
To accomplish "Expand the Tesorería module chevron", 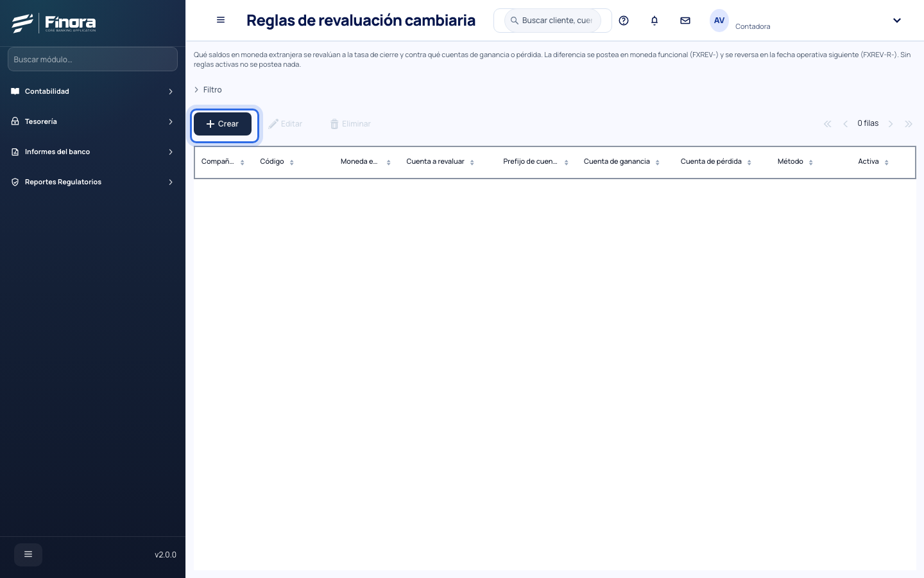I will pyautogui.click(x=171, y=122).
